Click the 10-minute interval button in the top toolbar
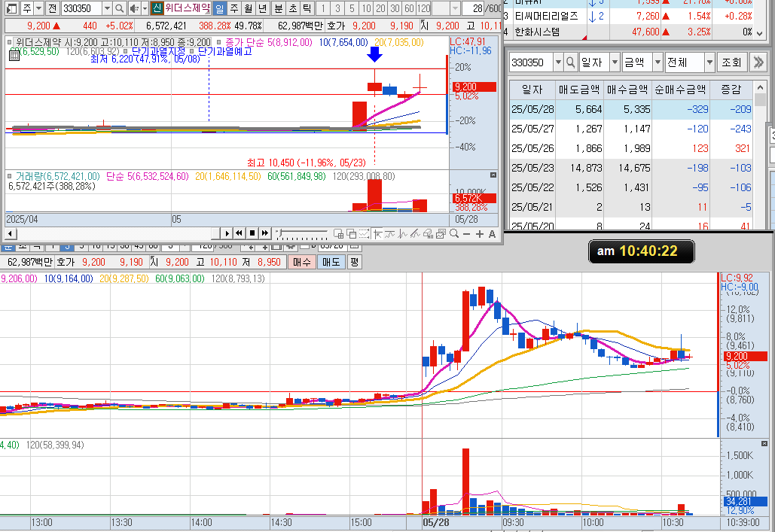The image size is (775, 532). click(x=366, y=8)
